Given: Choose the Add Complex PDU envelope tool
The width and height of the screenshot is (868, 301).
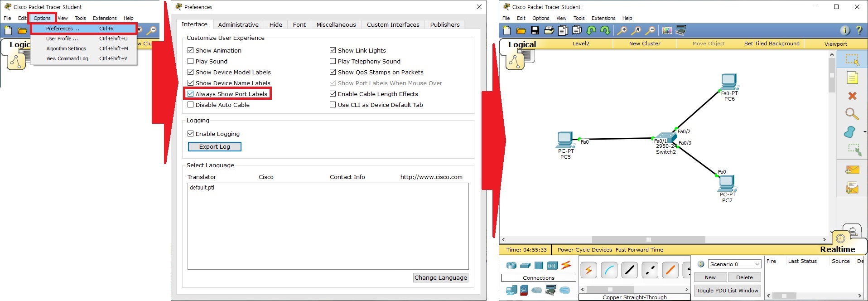Looking at the screenshot, I should pos(852,188).
